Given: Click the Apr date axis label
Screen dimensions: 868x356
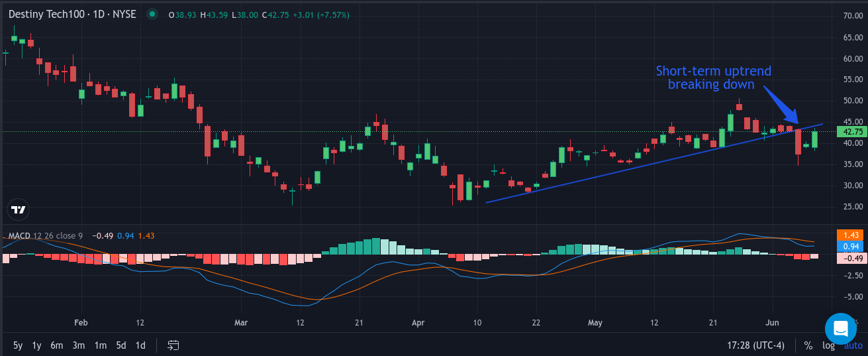Looking at the screenshot, I should (418, 323).
